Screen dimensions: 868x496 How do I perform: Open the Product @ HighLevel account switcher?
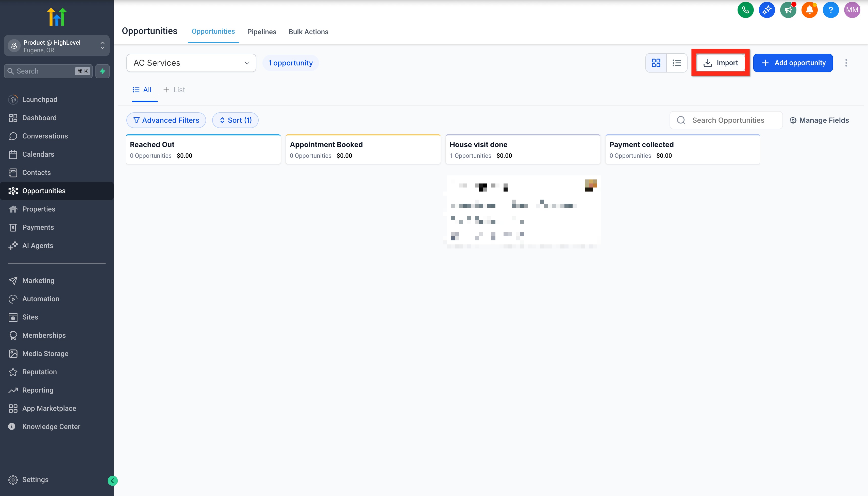click(57, 46)
